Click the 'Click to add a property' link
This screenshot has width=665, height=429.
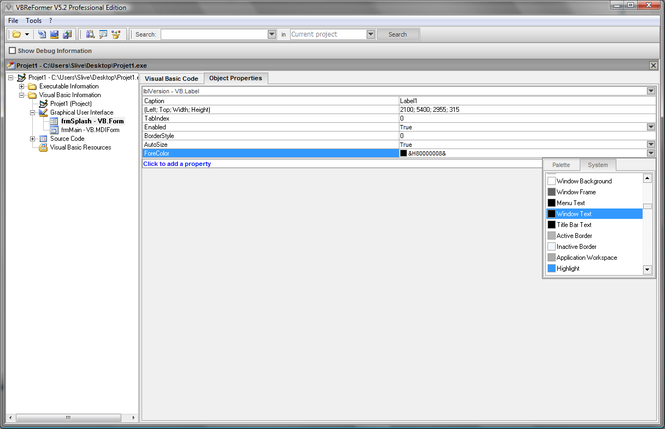(177, 164)
